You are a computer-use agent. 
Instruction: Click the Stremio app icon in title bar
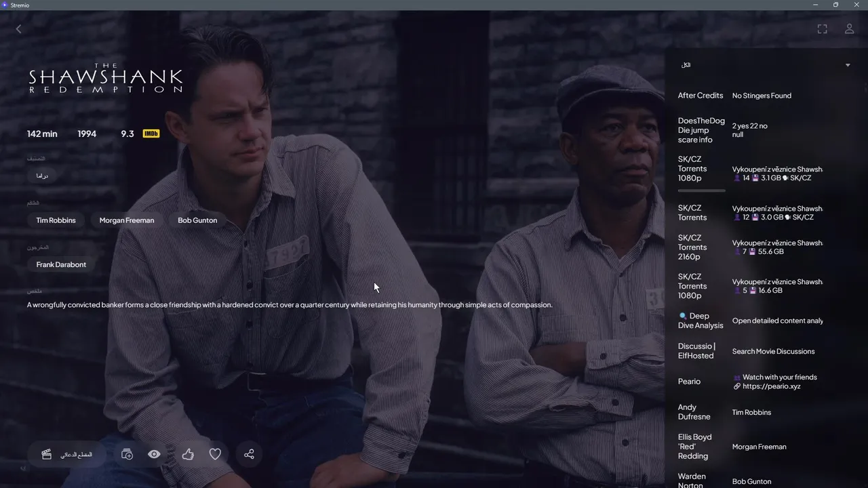(5, 5)
